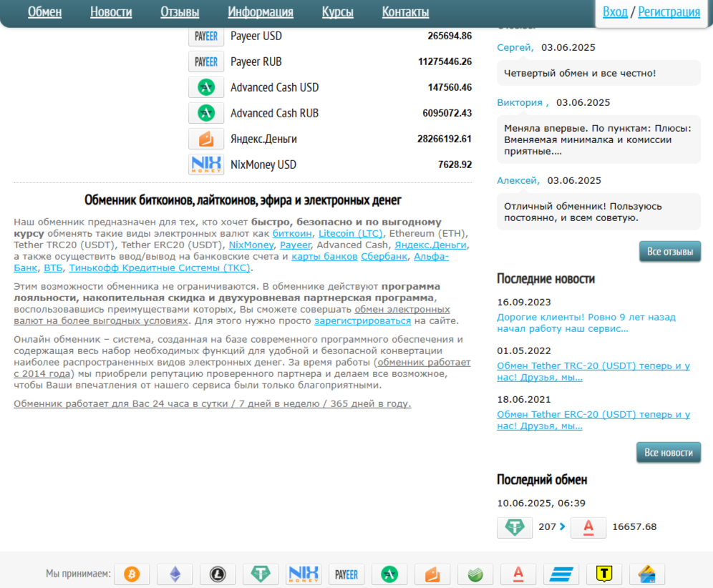Click the Advanced Cash RUB icon

tap(206, 113)
